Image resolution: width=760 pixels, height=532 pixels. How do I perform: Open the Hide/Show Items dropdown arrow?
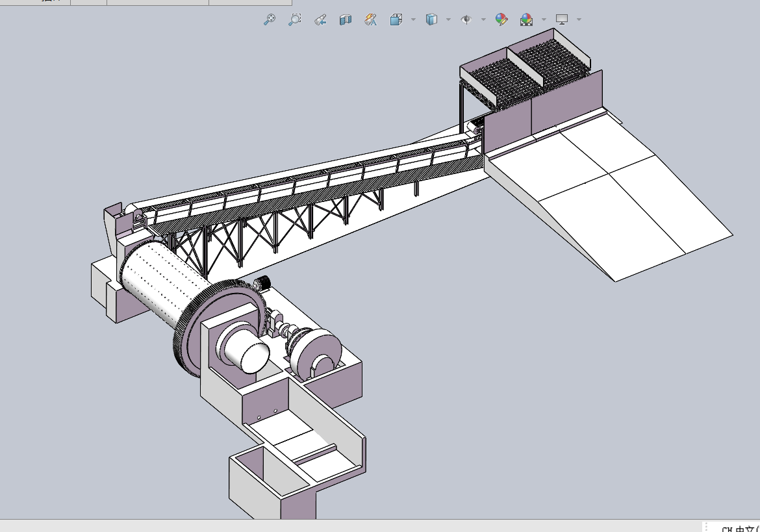pyautogui.click(x=483, y=19)
